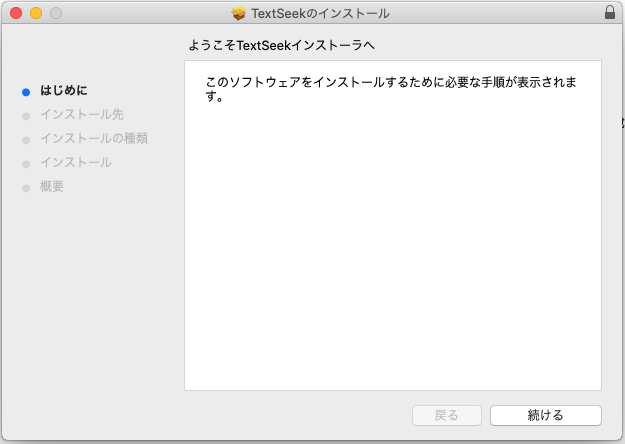Click the package icon in the title bar

click(239, 13)
